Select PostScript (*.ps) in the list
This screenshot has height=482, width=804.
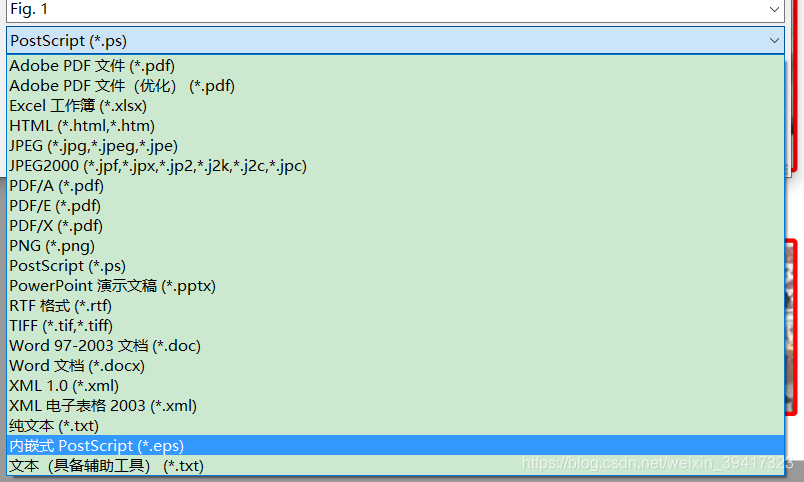point(395,266)
